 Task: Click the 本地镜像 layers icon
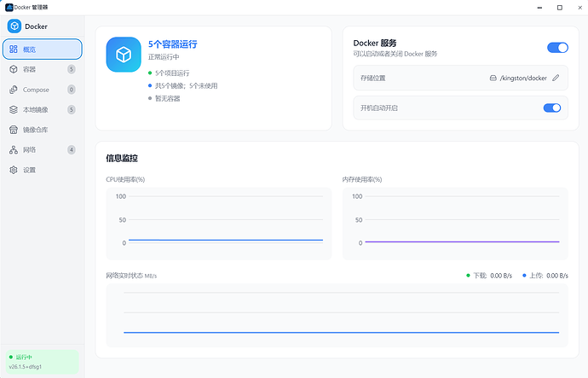14,109
